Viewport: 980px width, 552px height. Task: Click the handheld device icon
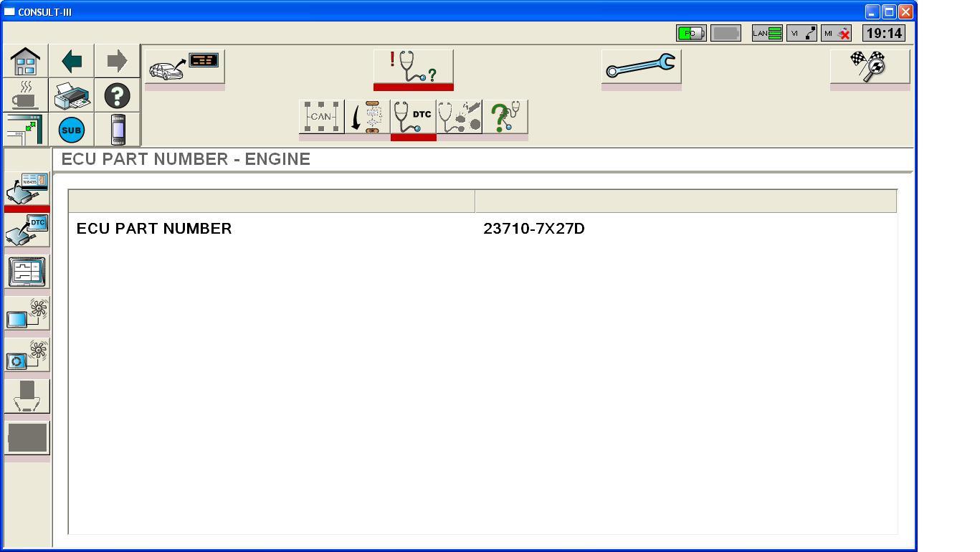click(x=118, y=130)
